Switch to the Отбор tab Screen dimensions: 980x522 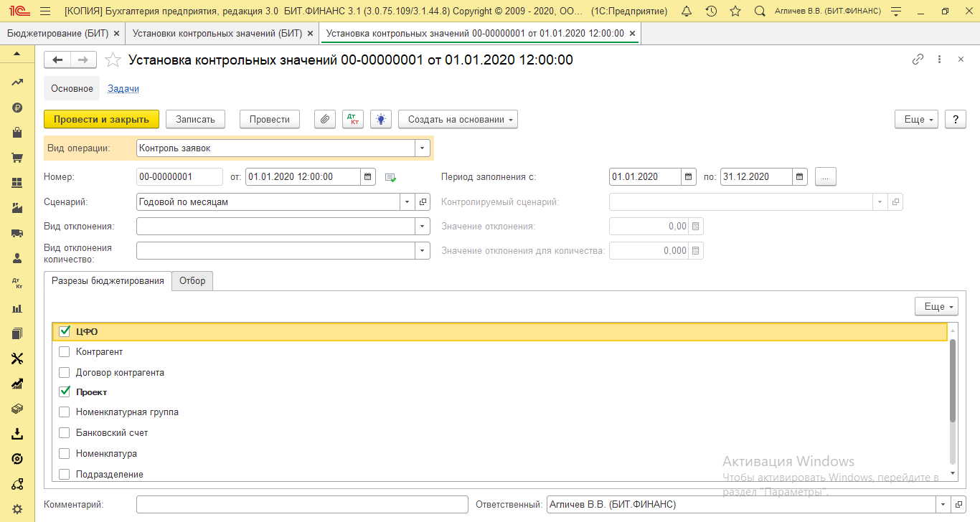(x=192, y=281)
